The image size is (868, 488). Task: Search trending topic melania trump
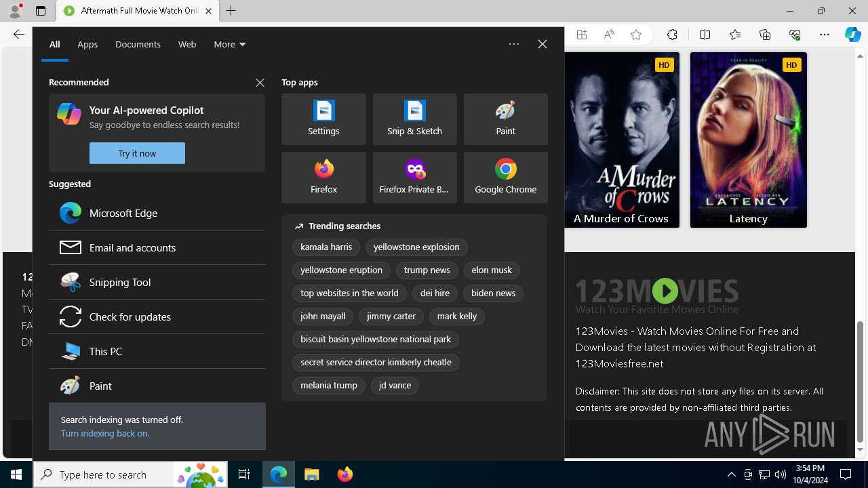click(x=329, y=385)
